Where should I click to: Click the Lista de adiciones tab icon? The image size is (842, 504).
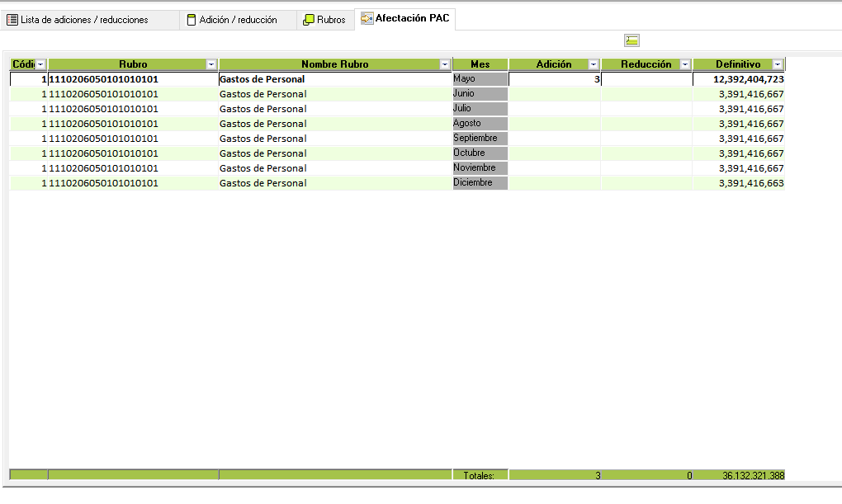point(12,20)
